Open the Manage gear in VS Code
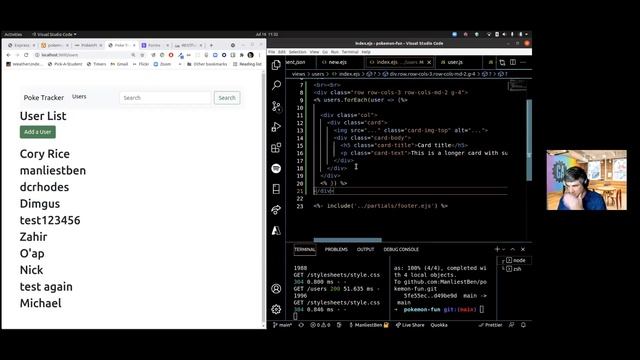The height and width of the screenshot is (360, 640). pos(276,309)
